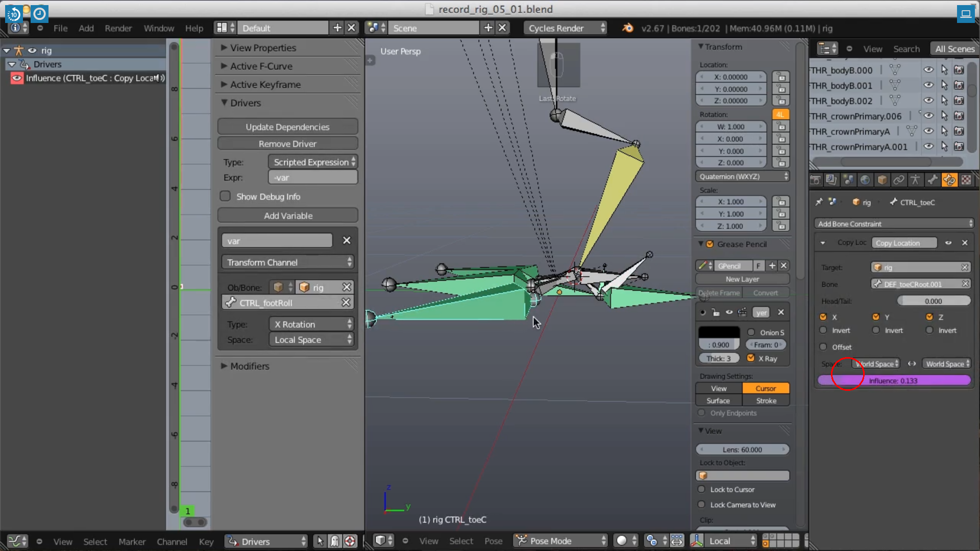
Task: Open the Object properties cube tab
Action: 882,180
